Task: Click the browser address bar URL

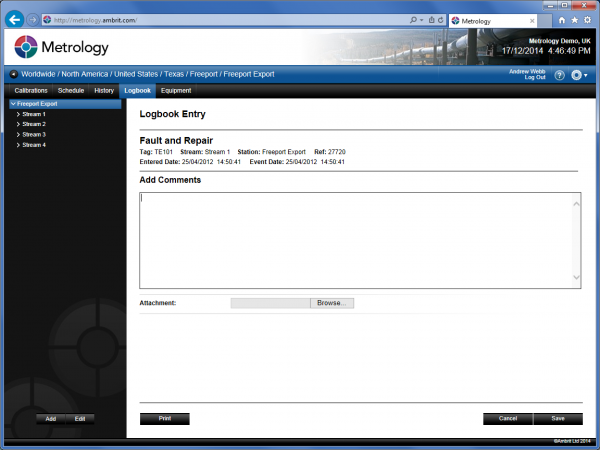Action: 95,20
